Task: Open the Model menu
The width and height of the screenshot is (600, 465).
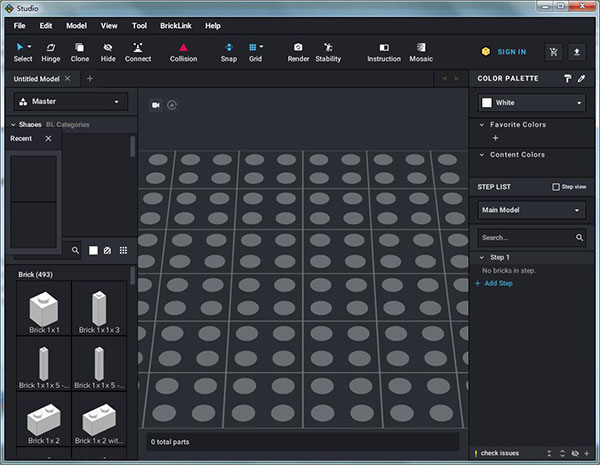Action: click(x=77, y=26)
